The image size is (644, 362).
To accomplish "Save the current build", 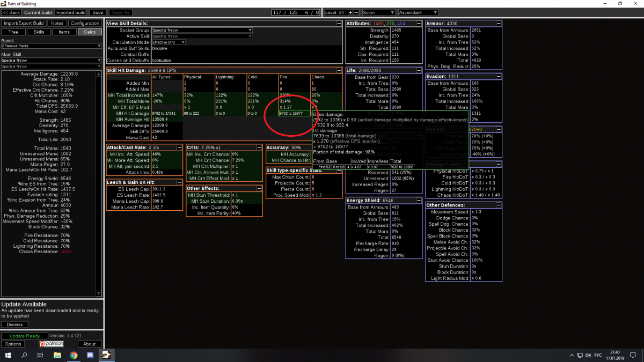I will [x=98, y=12].
